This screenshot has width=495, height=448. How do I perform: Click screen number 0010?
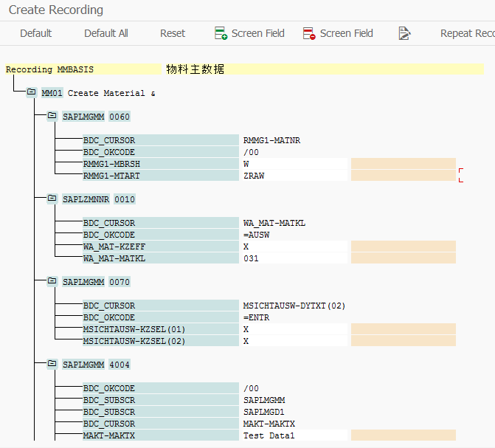pyautogui.click(x=125, y=199)
